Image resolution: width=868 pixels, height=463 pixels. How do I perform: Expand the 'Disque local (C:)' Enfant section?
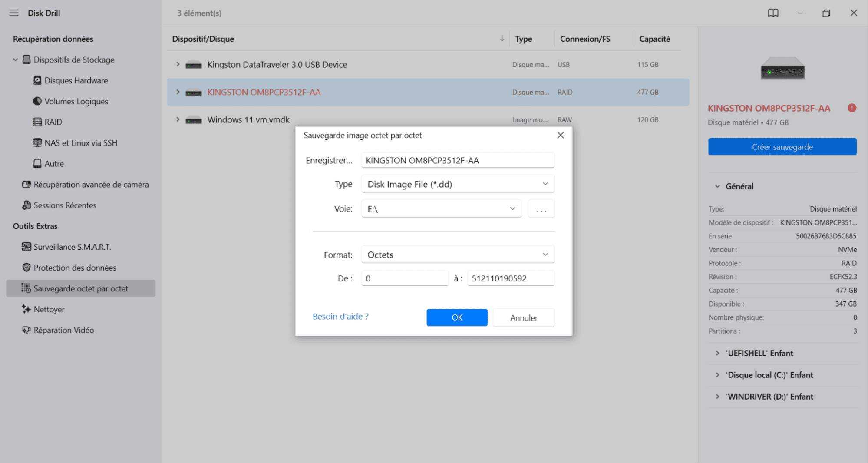[x=717, y=375]
